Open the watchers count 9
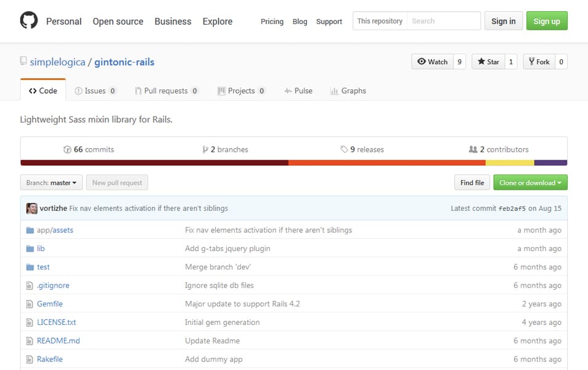 pos(459,62)
